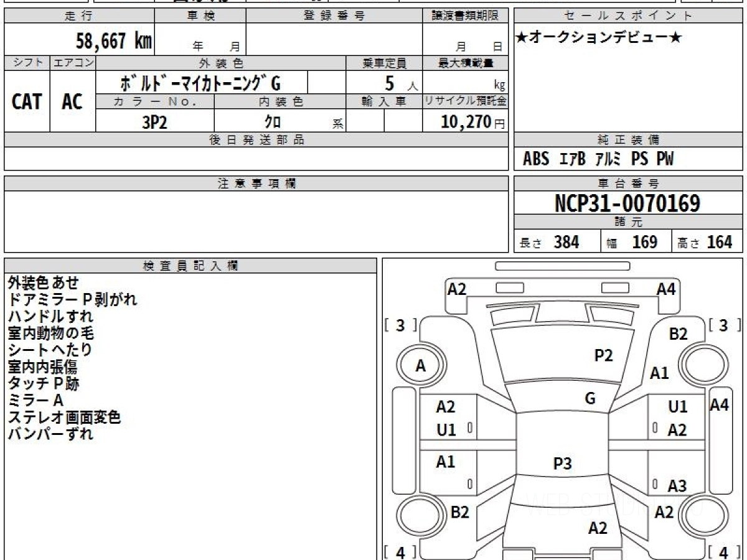Click the wheel circle marked A
747x560 pixels.
point(421,366)
